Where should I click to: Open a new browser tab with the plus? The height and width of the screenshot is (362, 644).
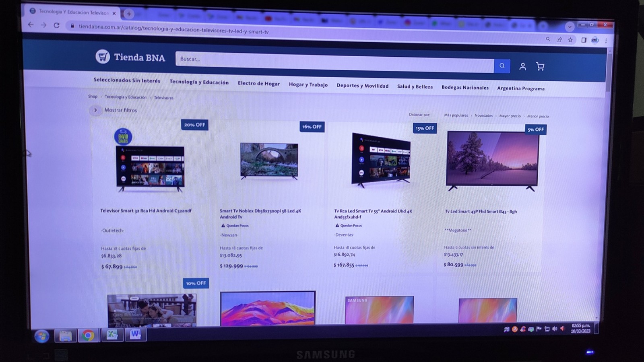click(x=129, y=13)
